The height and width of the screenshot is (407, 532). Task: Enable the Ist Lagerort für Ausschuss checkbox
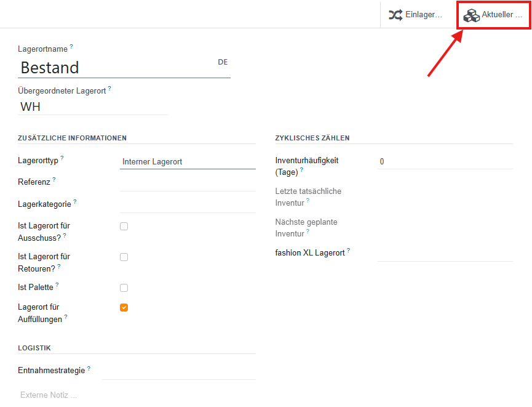[x=124, y=227]
